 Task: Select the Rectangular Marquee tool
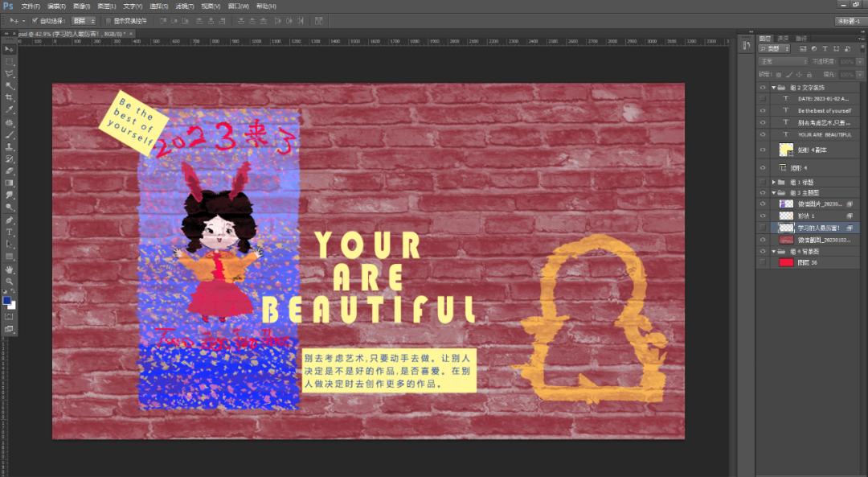click(9, 61)
